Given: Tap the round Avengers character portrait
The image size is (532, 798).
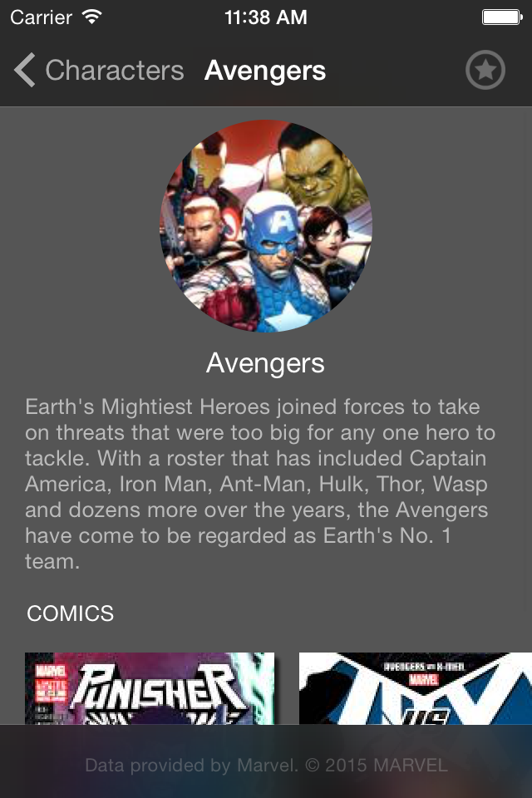Looking at the screenshot, I should [x=266, y=226].
